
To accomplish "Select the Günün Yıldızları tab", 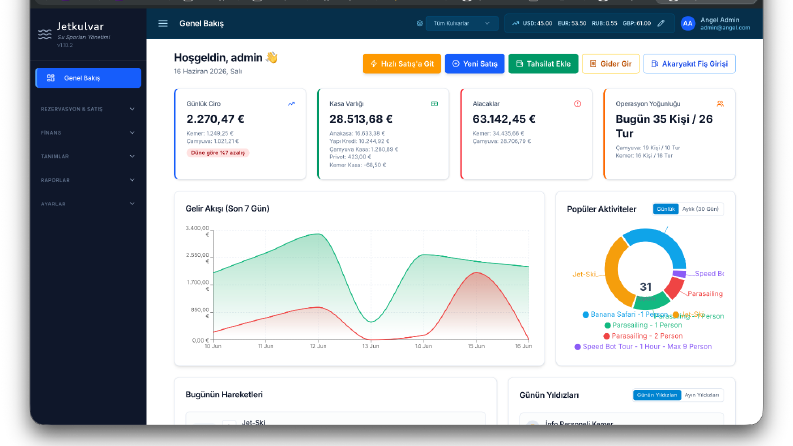I will point(657,395).
